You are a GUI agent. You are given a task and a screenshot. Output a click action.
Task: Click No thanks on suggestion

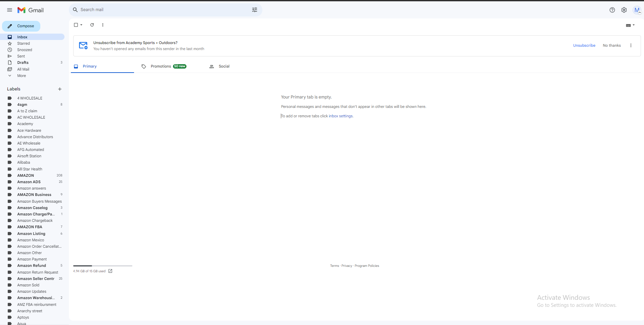[612, 45]
